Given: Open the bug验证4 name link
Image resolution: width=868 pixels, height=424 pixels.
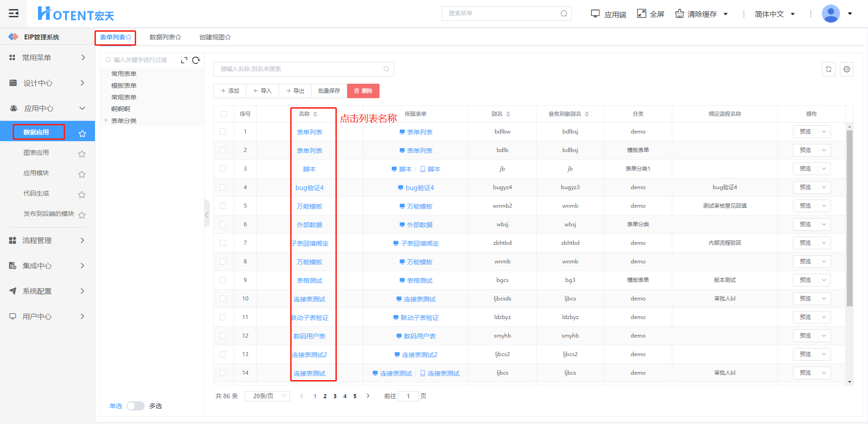Looking at the screenshot, I should click(x=309, y=188).
